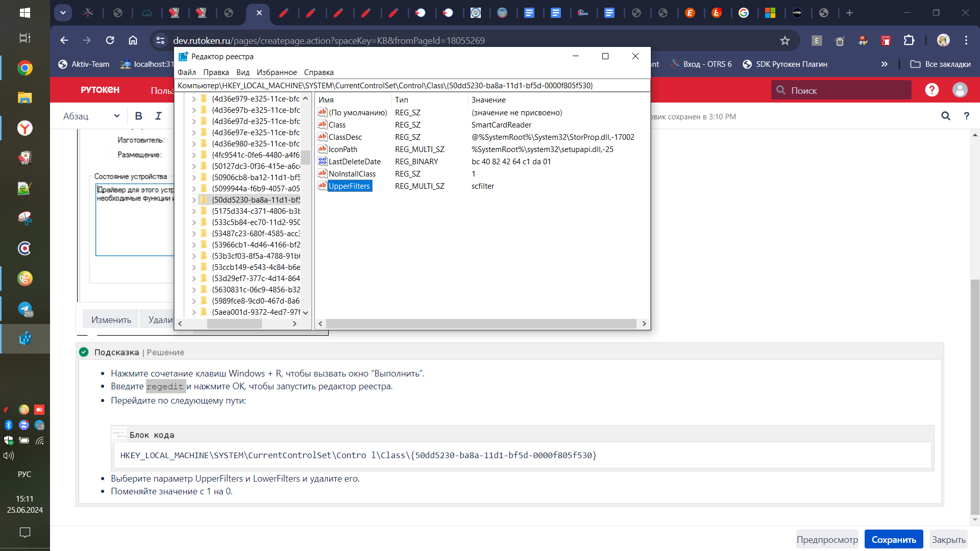Expand {4d36e979-e325-11ce-bfc tree node
Image resolution: width=980 pixels, height=551 pixels.
pos(193,98)
